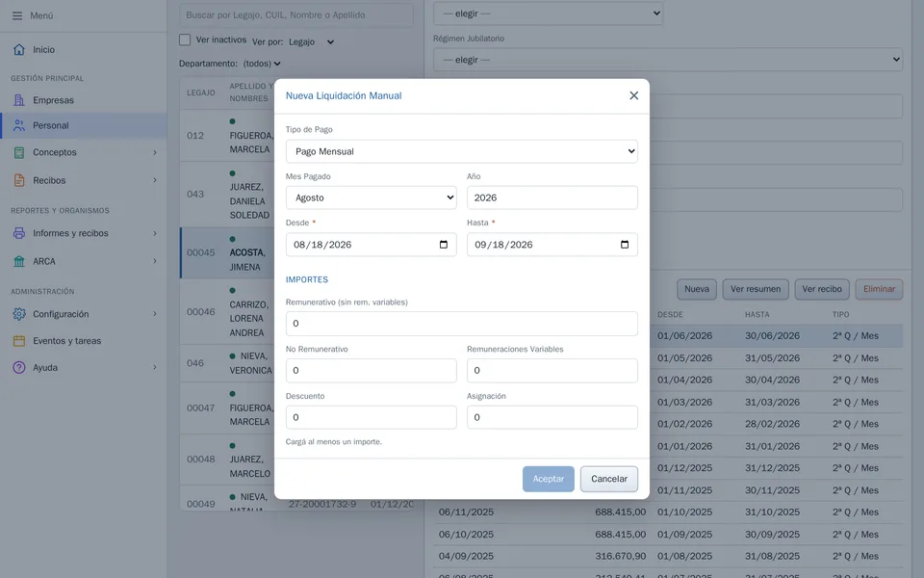Click the Inicio house icon
The image size is (924, 578).
click(19, 49)
